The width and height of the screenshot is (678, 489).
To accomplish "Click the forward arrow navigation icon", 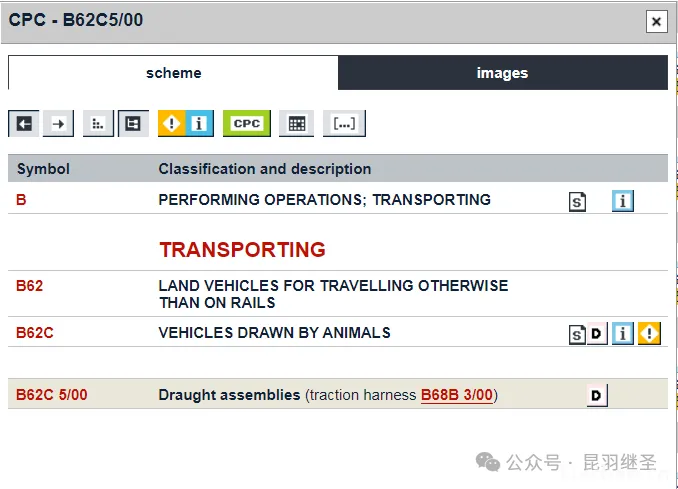I will (58, 124).
